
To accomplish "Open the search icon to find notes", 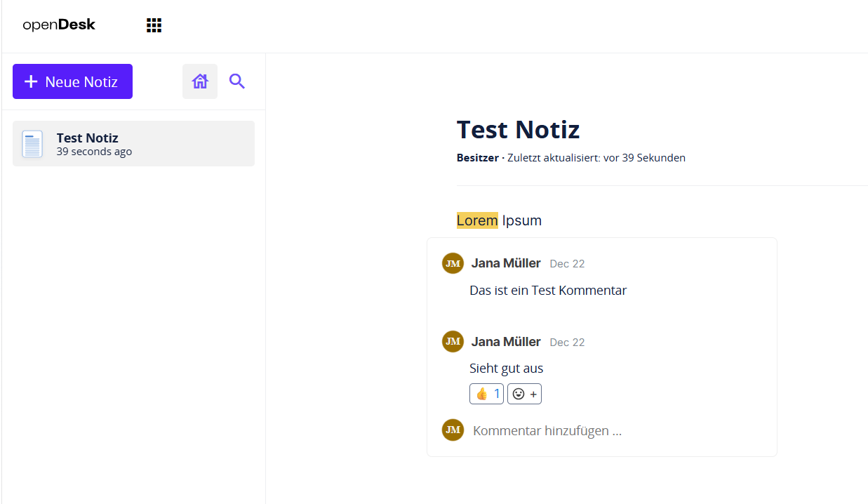I will click(x=236, y=81).
